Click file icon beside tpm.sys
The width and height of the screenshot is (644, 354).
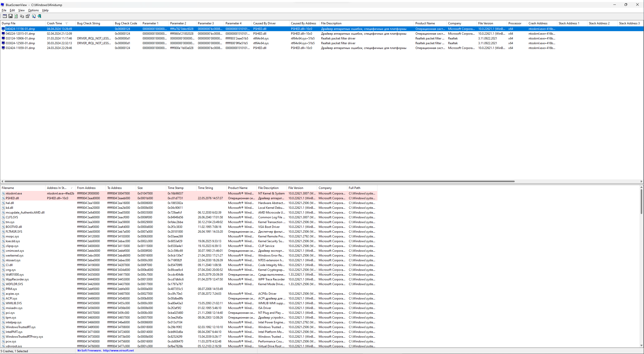click(x=4, y=318)
